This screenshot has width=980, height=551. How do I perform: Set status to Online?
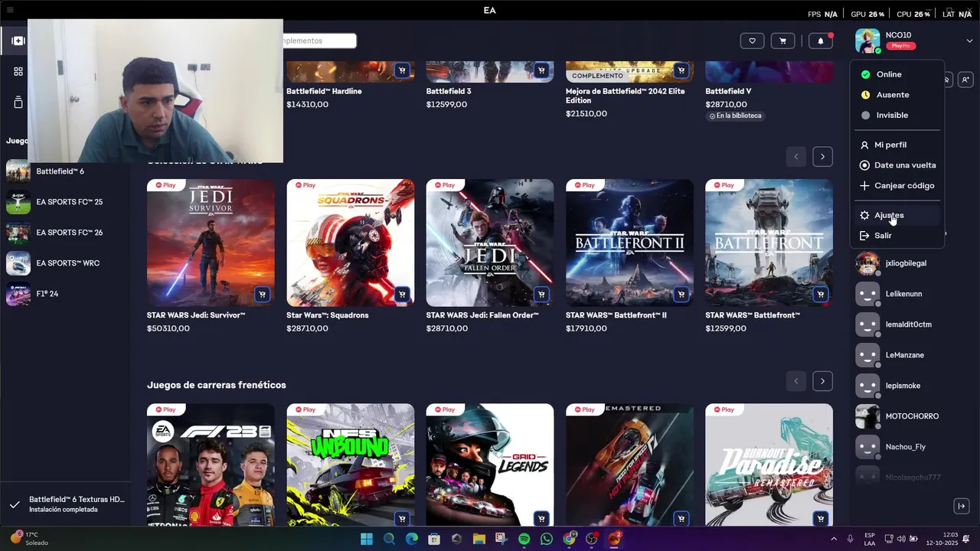(x=897, y=74)
